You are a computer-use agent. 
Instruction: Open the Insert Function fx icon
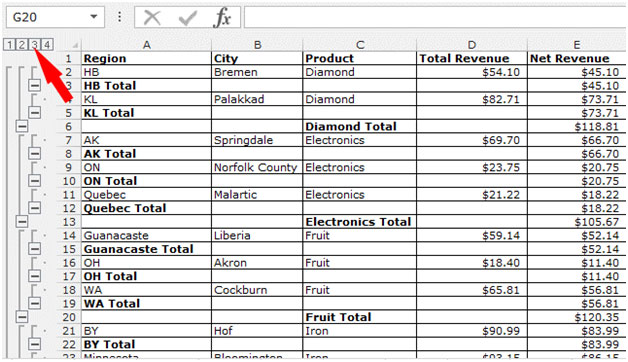pos(222,18)
